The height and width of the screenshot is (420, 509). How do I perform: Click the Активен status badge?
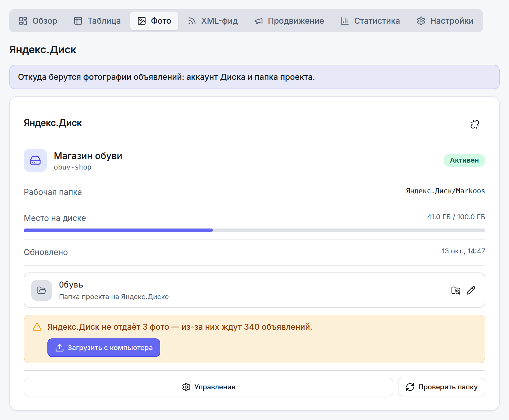(x=464, y=160)
